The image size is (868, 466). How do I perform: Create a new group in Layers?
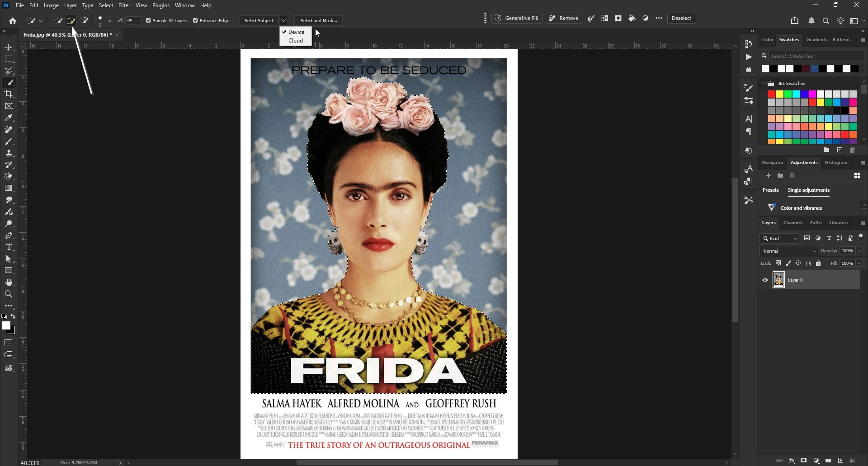[x=828, y=461]
